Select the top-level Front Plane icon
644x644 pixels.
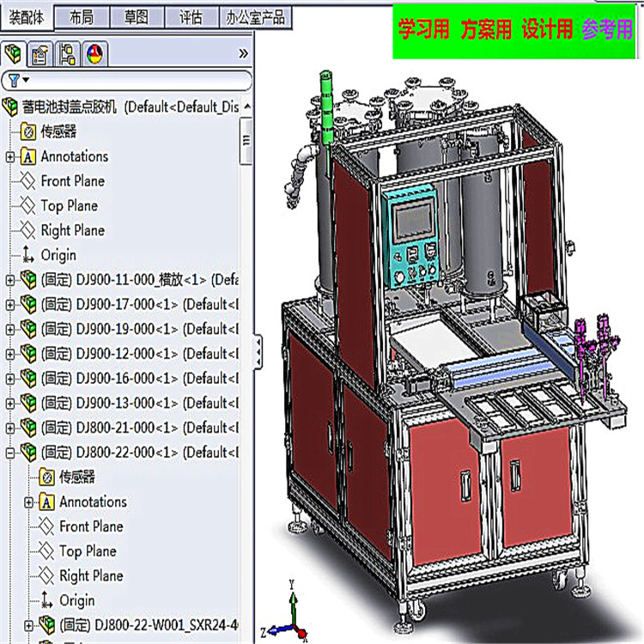click(x=28, y=181)
